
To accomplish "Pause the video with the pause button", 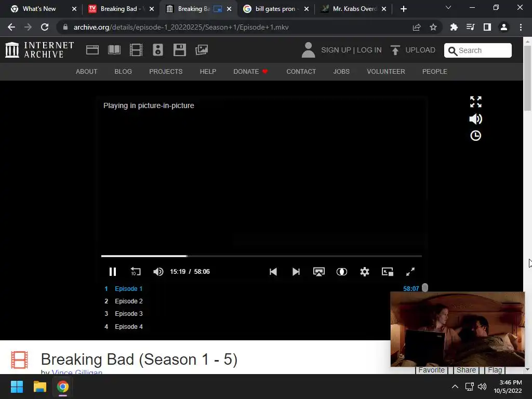I will 113,272.
